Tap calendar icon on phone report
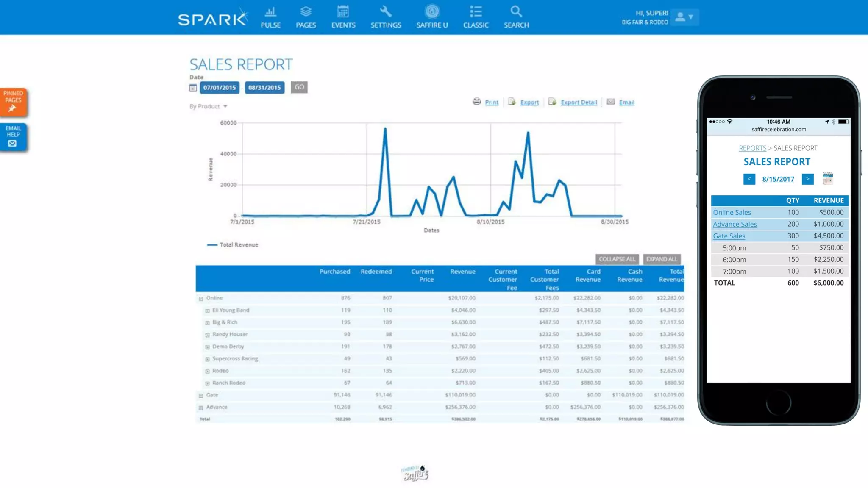Screen dimensions: 868x488 [x=827, y=178]
